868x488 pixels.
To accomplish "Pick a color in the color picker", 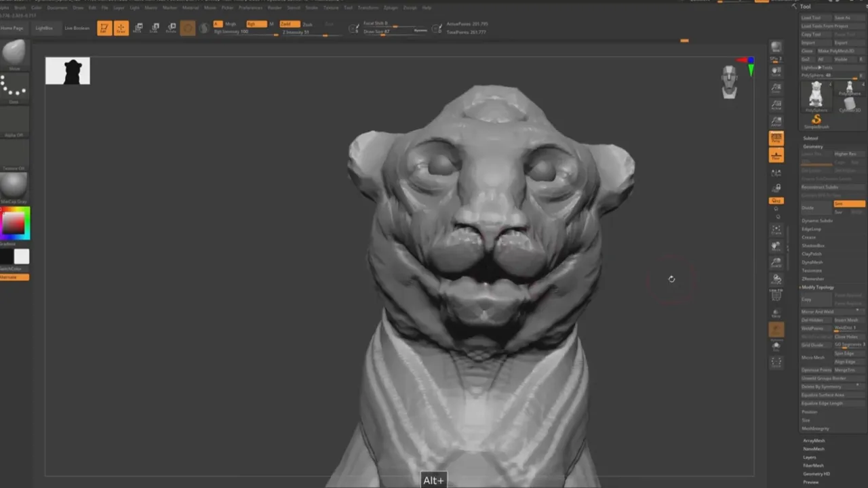I will pos(15,224).
